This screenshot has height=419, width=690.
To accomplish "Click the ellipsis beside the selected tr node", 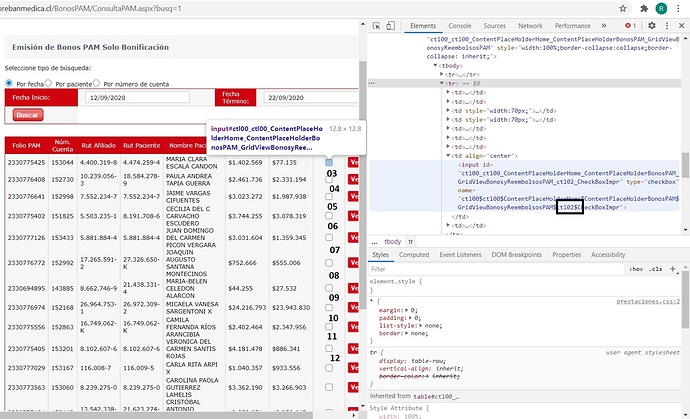I will coord(372,83).
